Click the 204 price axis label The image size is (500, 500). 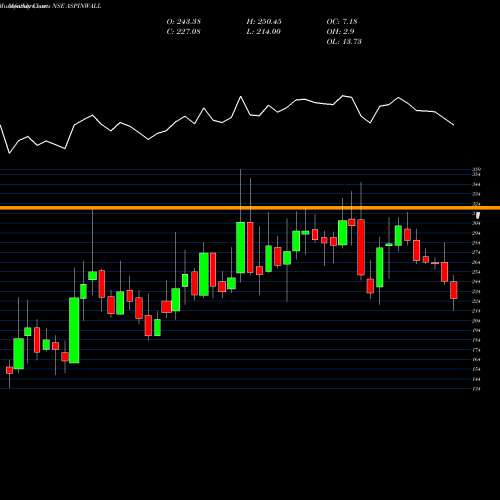point(476,321)
